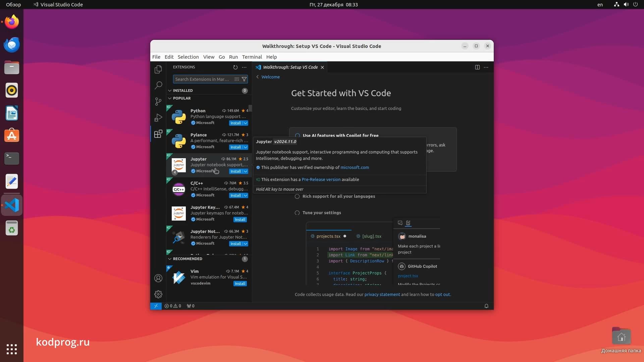The width and height of the screenshot is (644, 362).
Task: Open Extensions panel more actions menu
Action: [244, 67]
